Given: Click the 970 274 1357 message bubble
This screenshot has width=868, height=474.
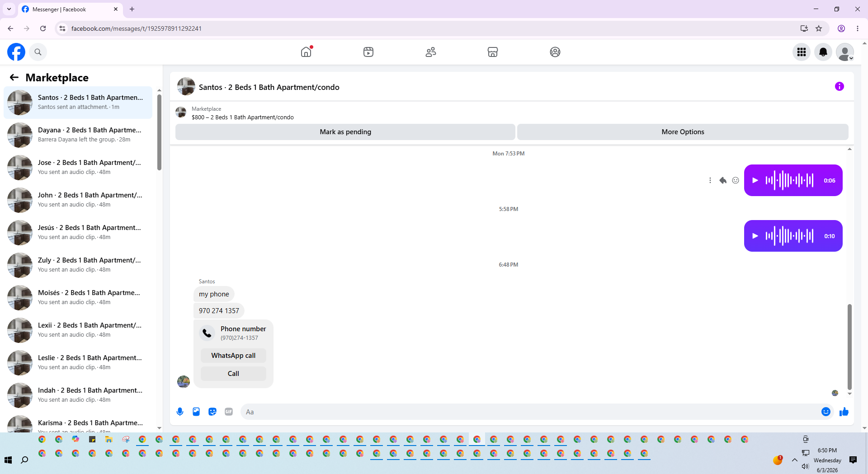Looking at the screenshot, I should [x=219, y=311].
